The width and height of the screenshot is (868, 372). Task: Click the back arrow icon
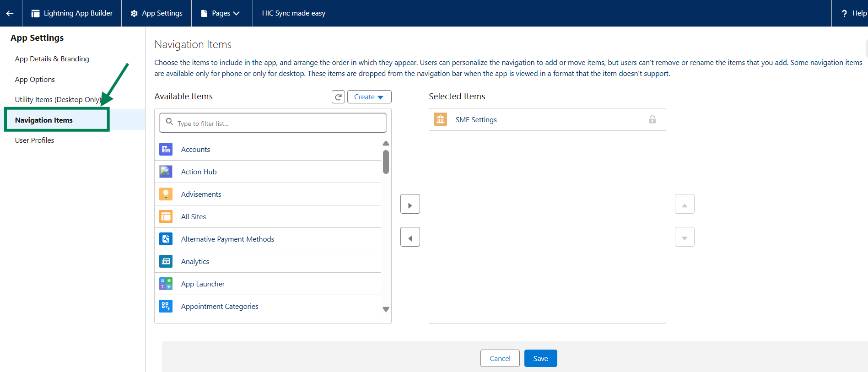[10, 13]
